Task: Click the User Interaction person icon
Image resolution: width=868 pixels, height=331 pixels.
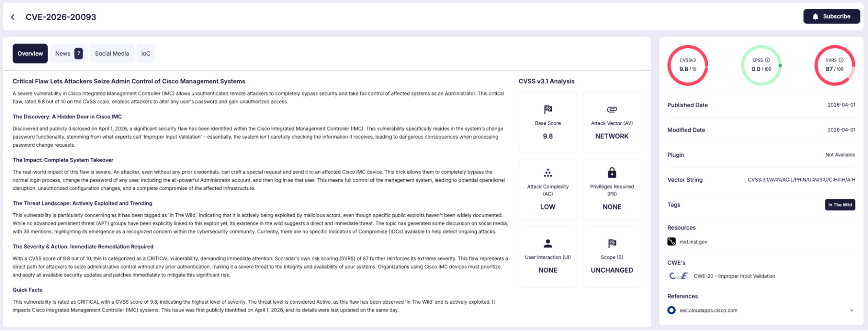Action: [548, 243]
